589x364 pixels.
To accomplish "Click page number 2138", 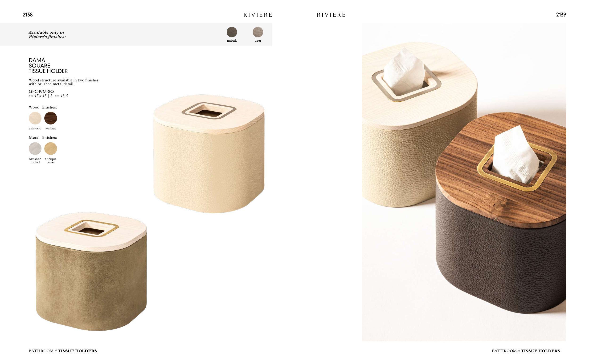I will 28,15.
